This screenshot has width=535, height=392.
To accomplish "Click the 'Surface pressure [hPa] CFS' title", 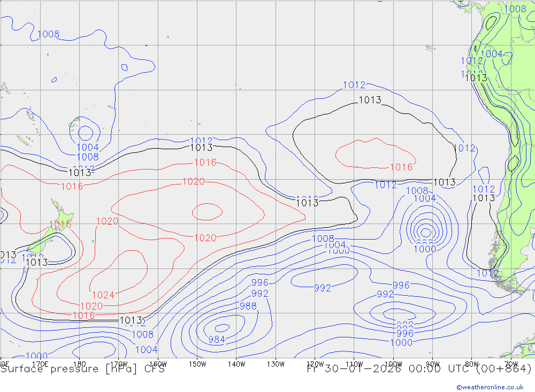I will tap(82, 369).
